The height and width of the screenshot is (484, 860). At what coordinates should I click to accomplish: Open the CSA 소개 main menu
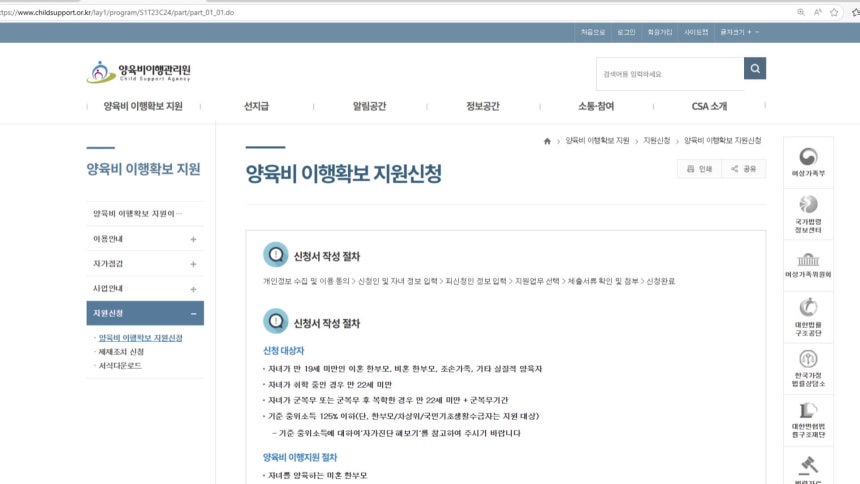click(x=709, y=106)
